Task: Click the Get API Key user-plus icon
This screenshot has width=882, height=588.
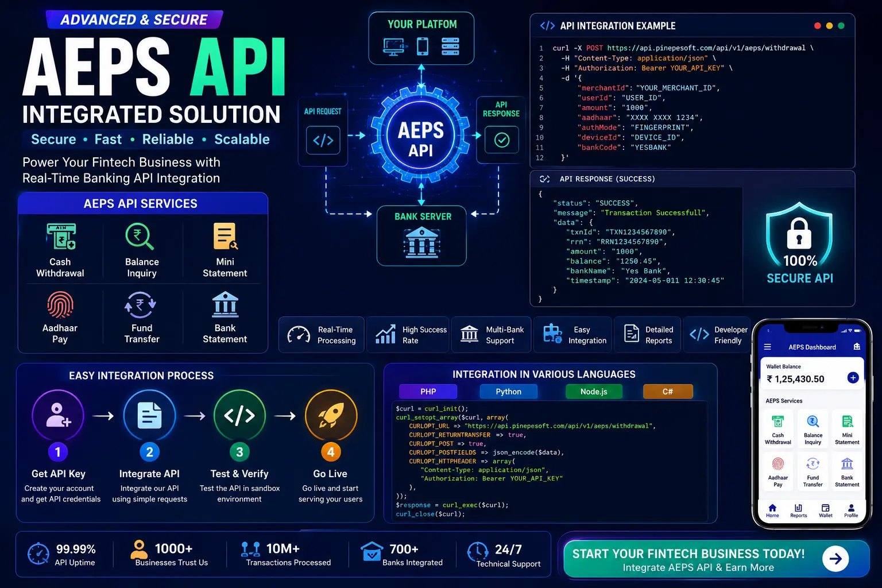Action: [58, 416]
